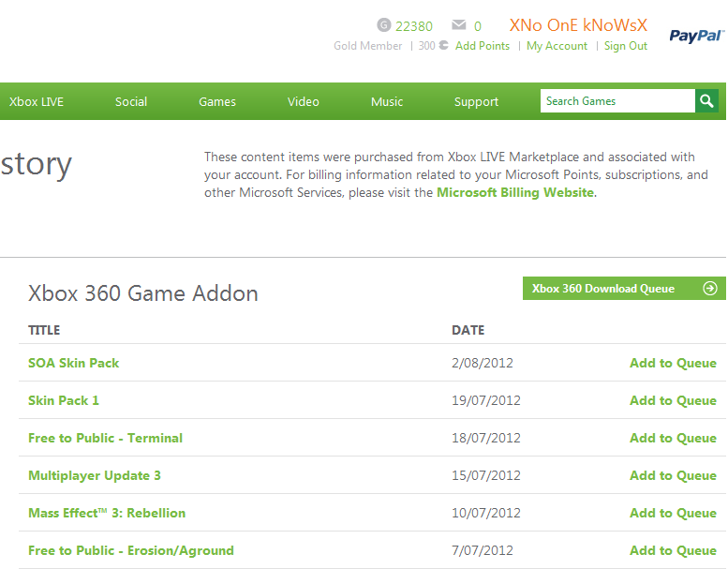Screen dimensions: 728x569
Task: Add Mass Effect 3: Rebellion to queue
Action: click(673, 513)
